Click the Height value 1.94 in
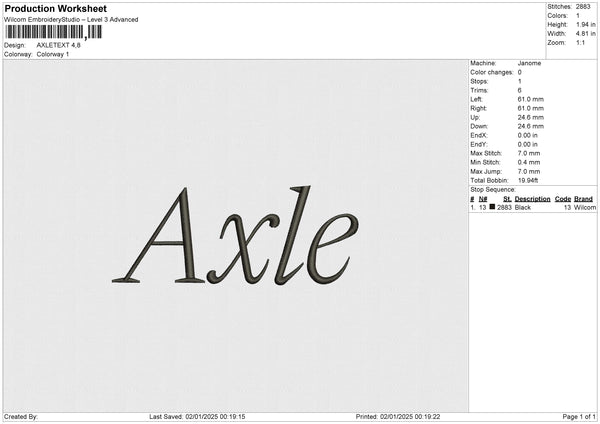The height and width of the screenshot is (424, 600). (x=585, y=24)
